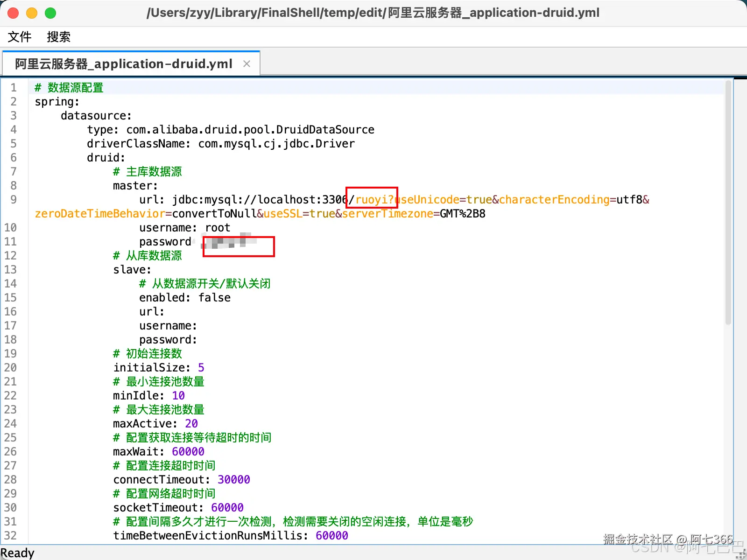Image resolution: width=747 pixels, height=560 pixels.
Task: Click line number 1 in the gutter
Action: 14,88
